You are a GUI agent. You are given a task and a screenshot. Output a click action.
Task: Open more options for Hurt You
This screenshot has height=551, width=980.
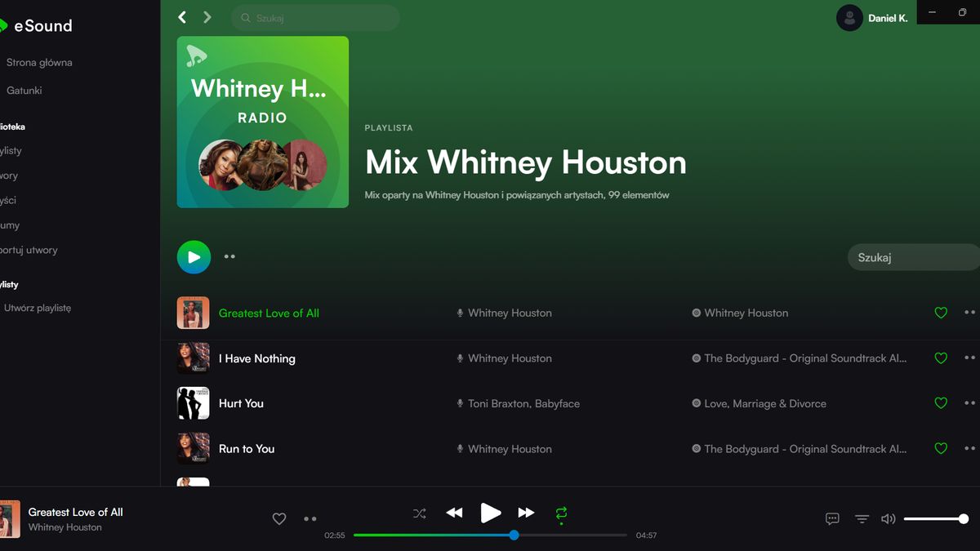click(969, 402)
